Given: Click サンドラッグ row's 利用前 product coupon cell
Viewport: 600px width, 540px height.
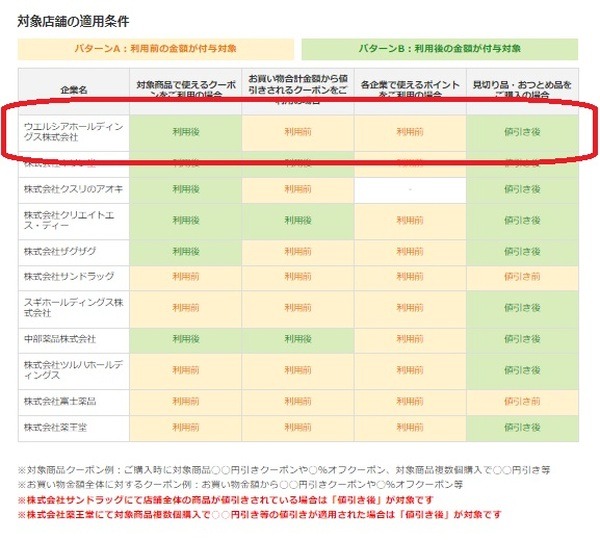Looking at the screenshot, I should click(186, 277).
